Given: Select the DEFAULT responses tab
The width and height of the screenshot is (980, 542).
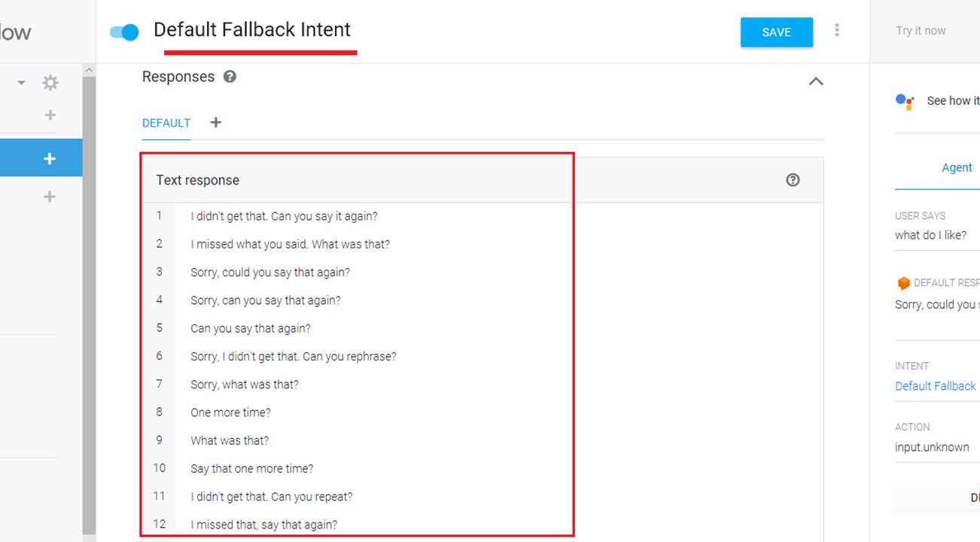Looking at the screenshot, I should pos(166,123).
